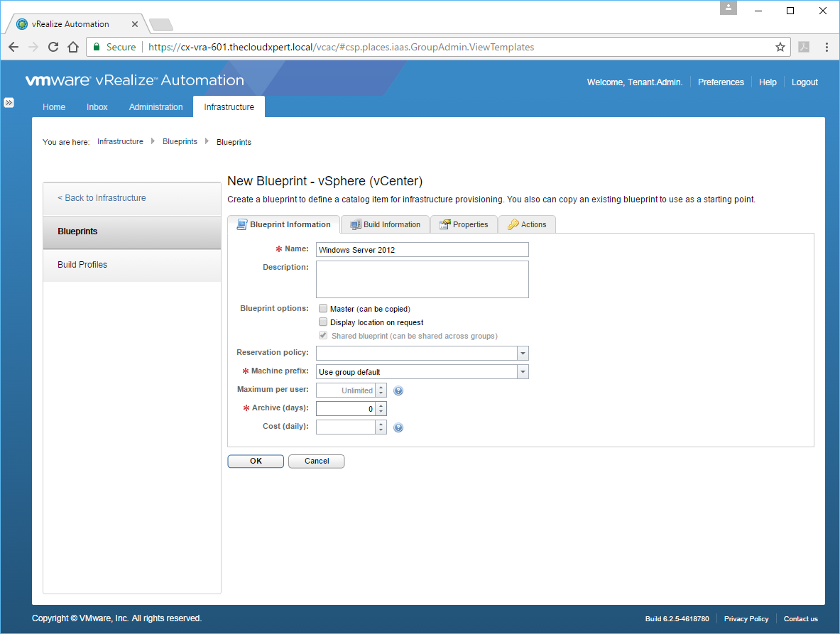Open Build Profiles in the sidebar
The image size is (840, 634).
[82, 265]
